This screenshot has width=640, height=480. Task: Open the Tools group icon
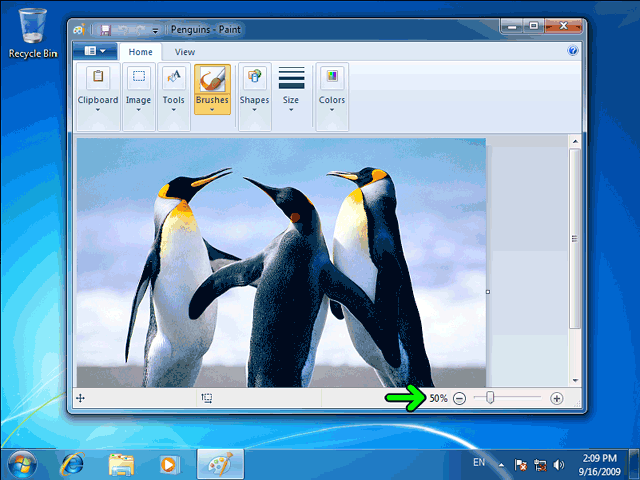tap(173, 77)
